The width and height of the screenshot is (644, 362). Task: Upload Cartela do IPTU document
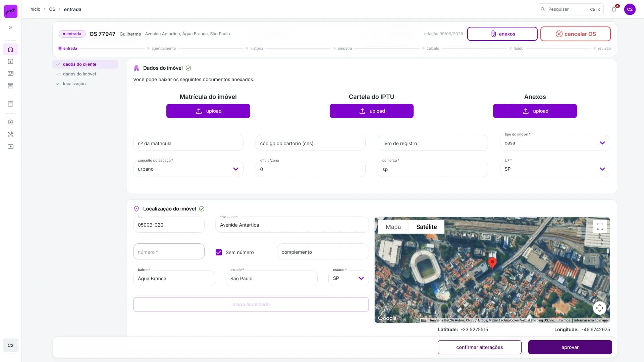point(371,111)
